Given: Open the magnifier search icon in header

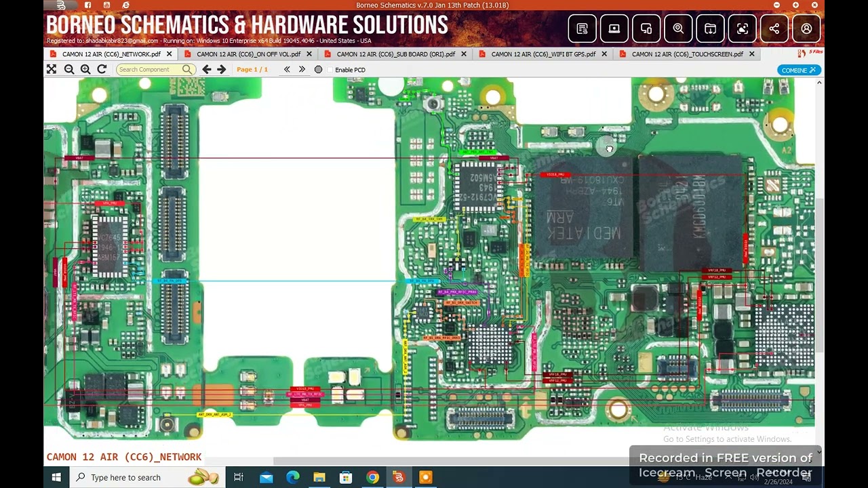Looking at the screenshot, I should [678, 29].
